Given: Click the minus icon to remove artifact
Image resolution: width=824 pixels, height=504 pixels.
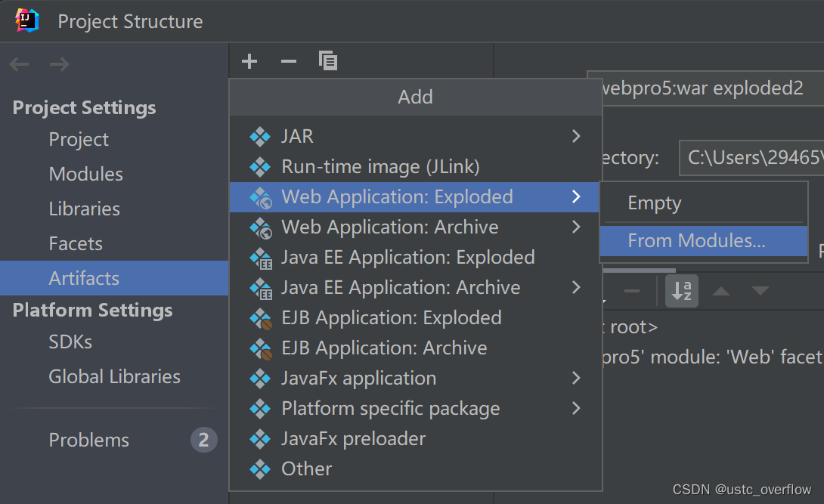Looking at the screenshot, I should tap(289, 61).
